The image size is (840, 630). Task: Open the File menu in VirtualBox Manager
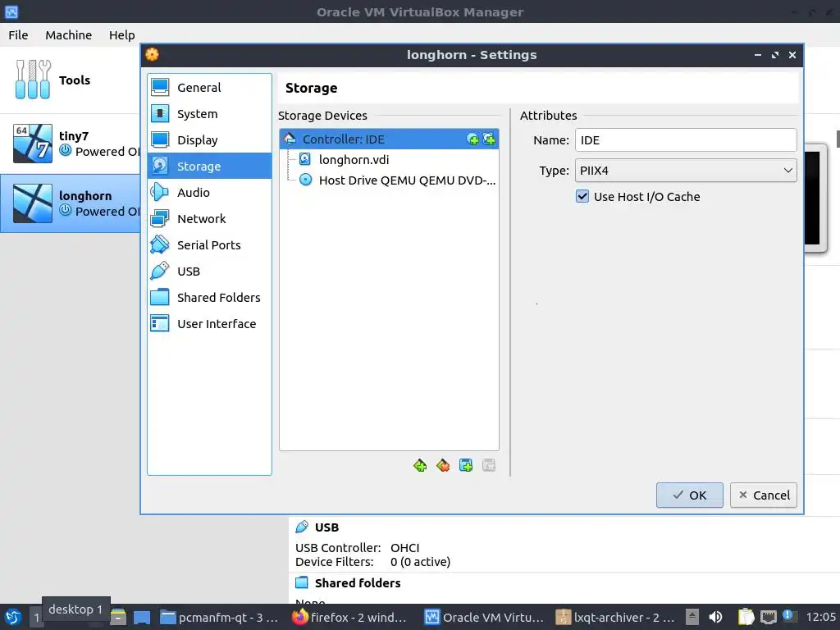[x=18, y=34]
